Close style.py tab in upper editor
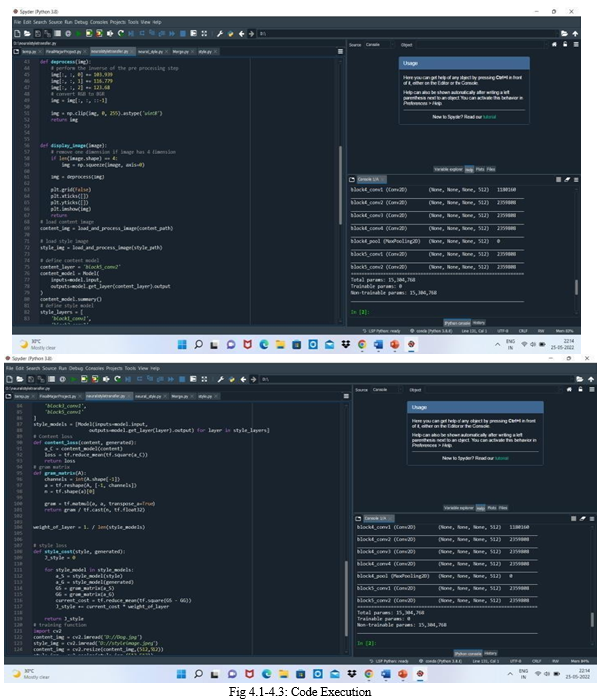 pyautogui.click(x=215, y=52)
